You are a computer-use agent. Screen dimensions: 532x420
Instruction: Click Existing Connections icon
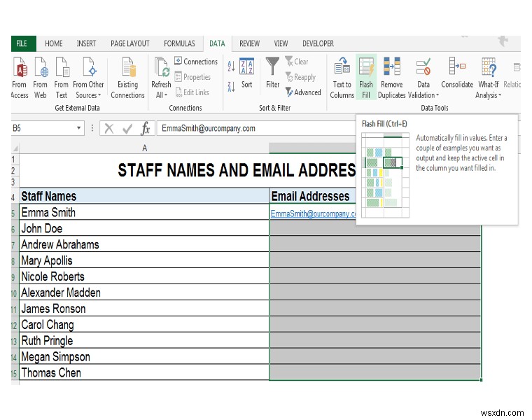click(x=127, y=69)
